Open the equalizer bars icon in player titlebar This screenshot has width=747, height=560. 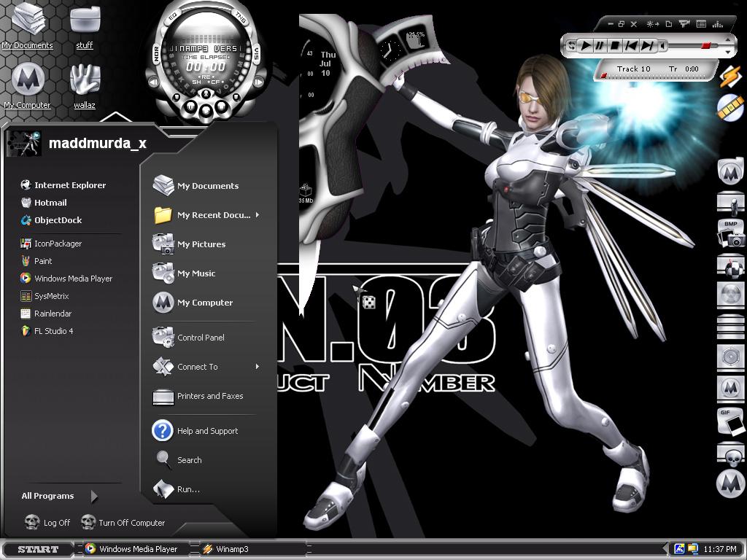click(x=718, y=24)
